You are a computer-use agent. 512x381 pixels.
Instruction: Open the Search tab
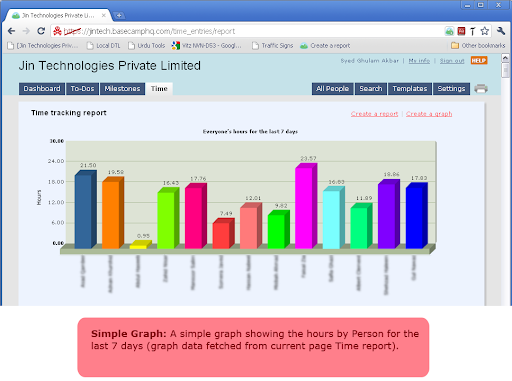(371, 89)
